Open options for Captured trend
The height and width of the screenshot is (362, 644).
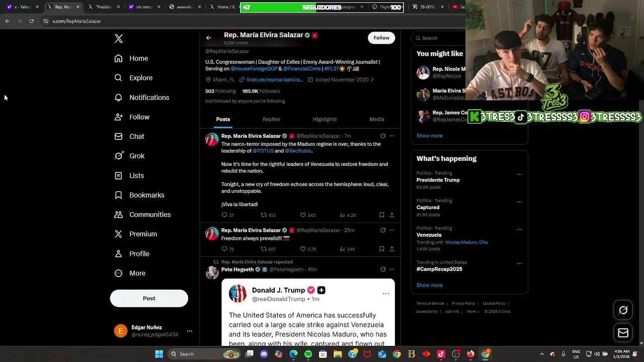tap(519, 202)
